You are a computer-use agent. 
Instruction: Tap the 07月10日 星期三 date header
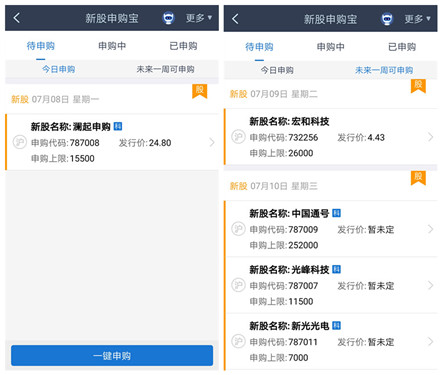(284, 186)
